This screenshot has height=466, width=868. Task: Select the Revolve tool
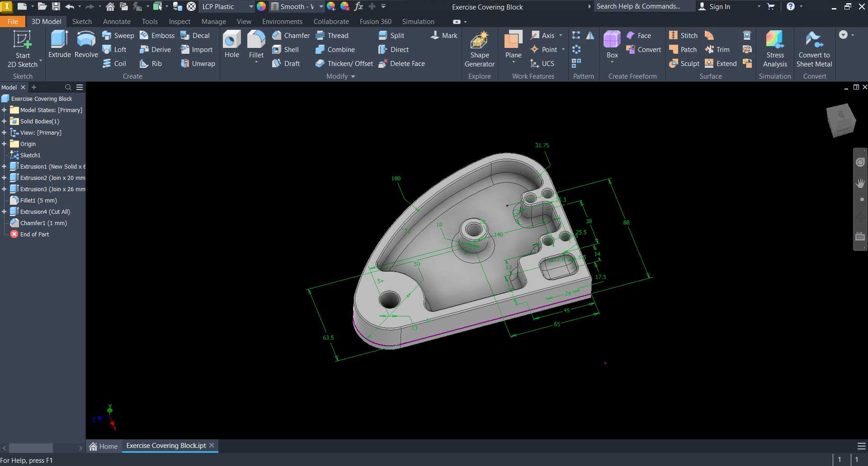[86, 44]
